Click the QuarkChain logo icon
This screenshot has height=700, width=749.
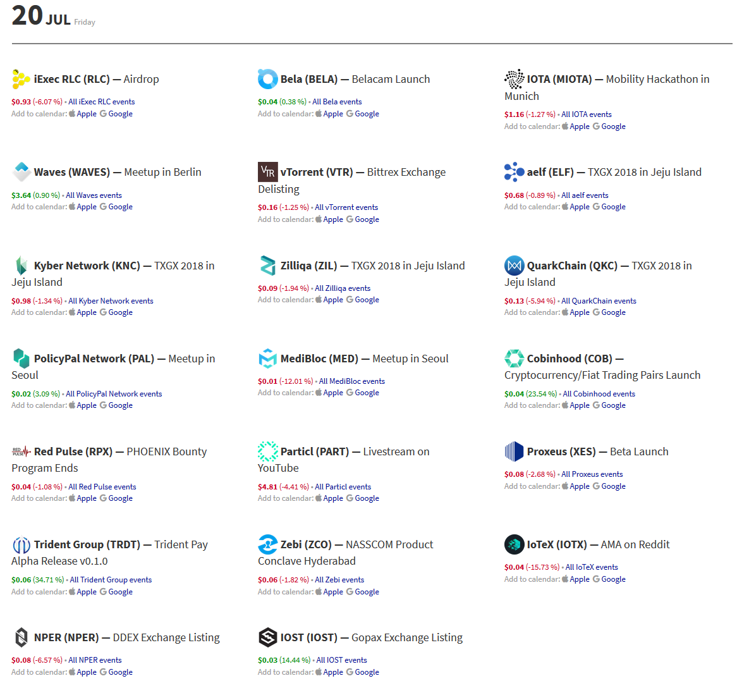point(514,266)
